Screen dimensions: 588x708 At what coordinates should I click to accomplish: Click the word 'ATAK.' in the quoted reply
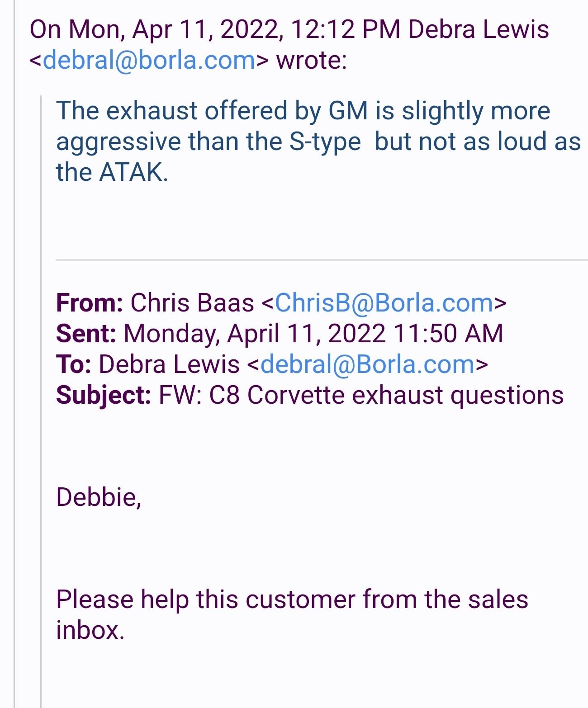point(133,172)
